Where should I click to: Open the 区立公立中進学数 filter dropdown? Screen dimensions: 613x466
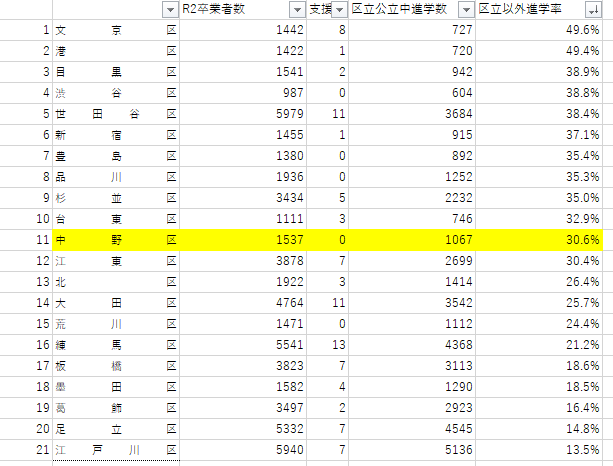(x=466, y=10)
